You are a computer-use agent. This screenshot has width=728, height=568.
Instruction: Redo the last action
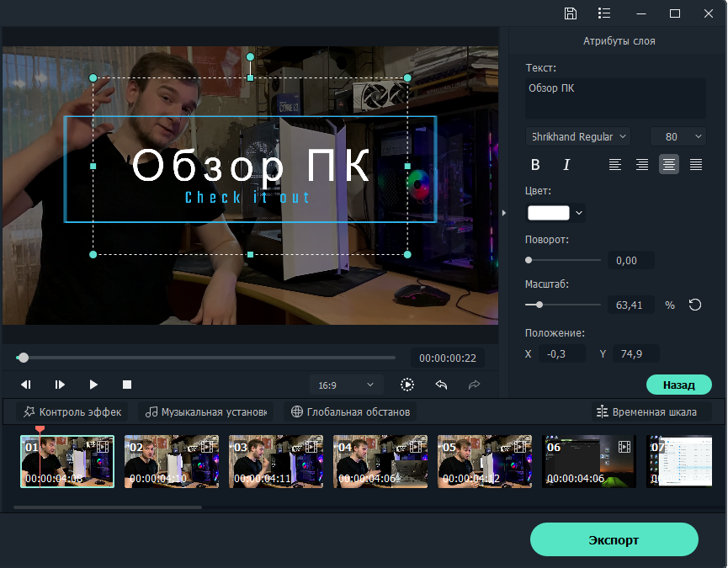click(x=474, y=385)
